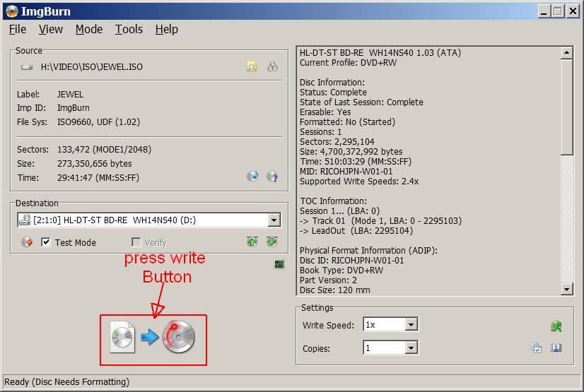Click the source path H:\VIDEO\ISO\JEWEL.ISO
Viewport: 584px width, 392px height.
point(92,67)
